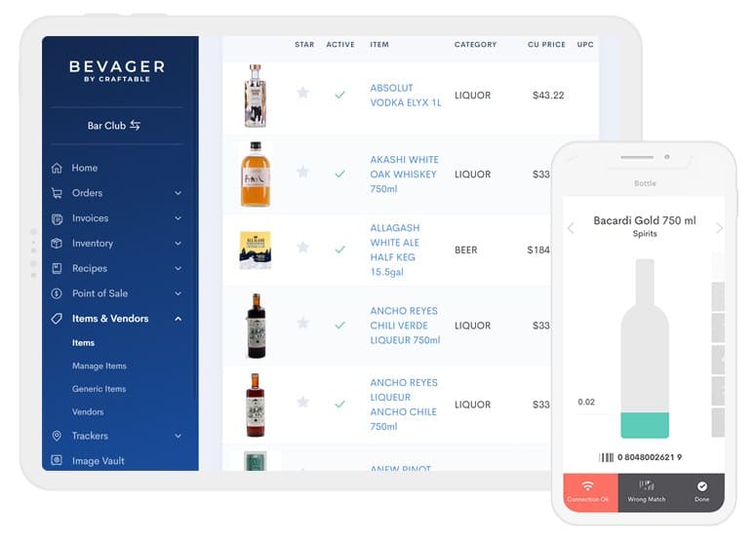Click the $43.22 price cell
The height and width of the screenshot is (541, 756).
[548, 96]
